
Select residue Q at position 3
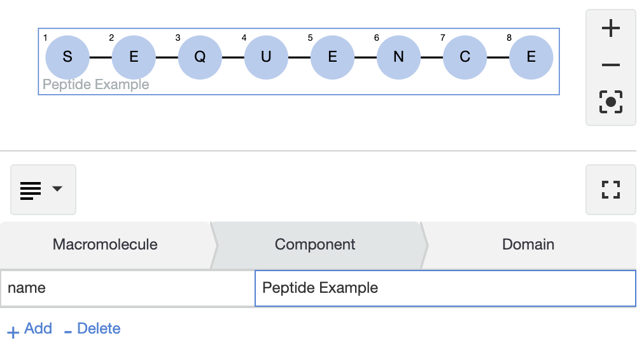point(200,57)
